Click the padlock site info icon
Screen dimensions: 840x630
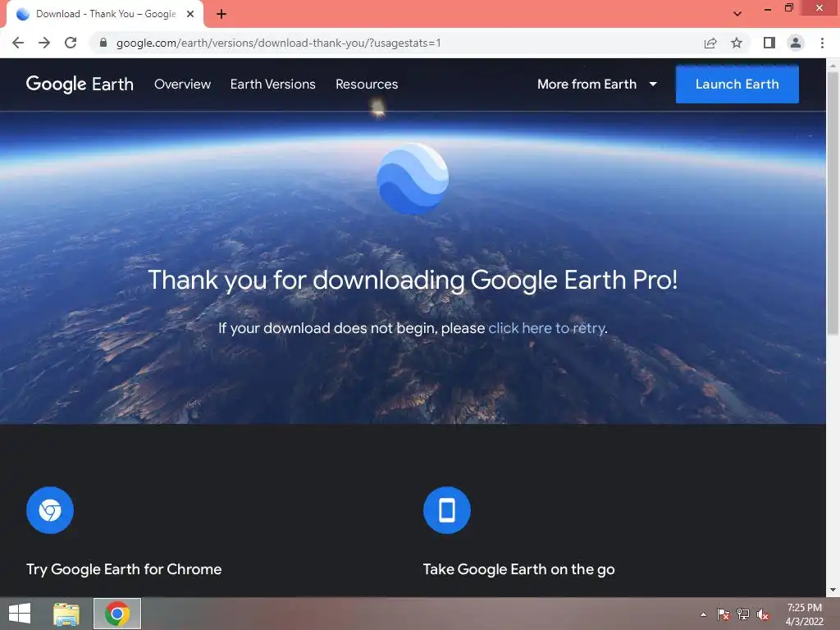coord(103,43)
